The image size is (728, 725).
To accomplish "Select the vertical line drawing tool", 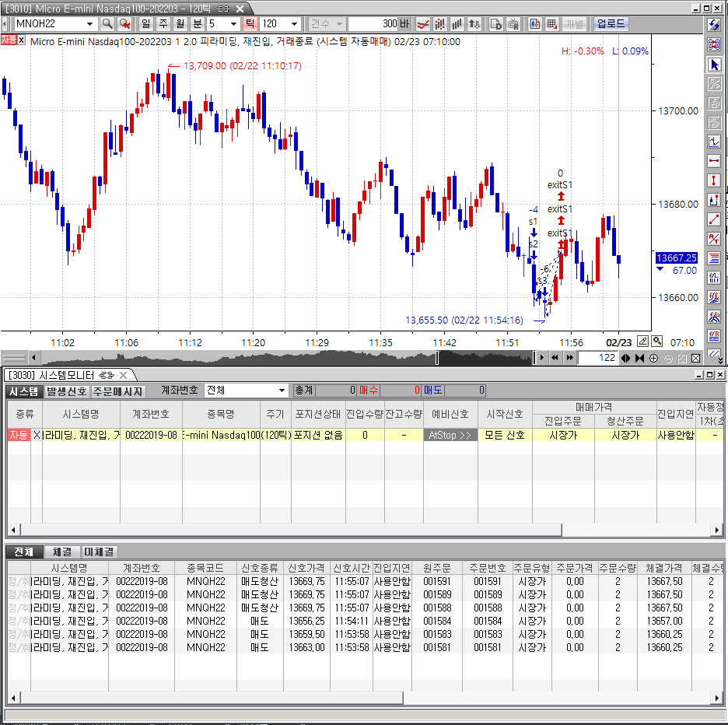I will click(x=714, y=180).
